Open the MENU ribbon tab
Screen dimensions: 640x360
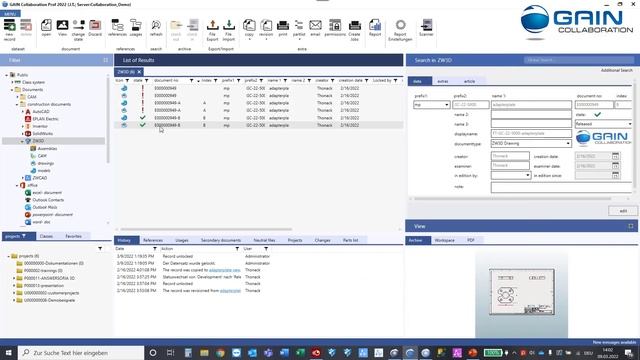click(10, 13)
